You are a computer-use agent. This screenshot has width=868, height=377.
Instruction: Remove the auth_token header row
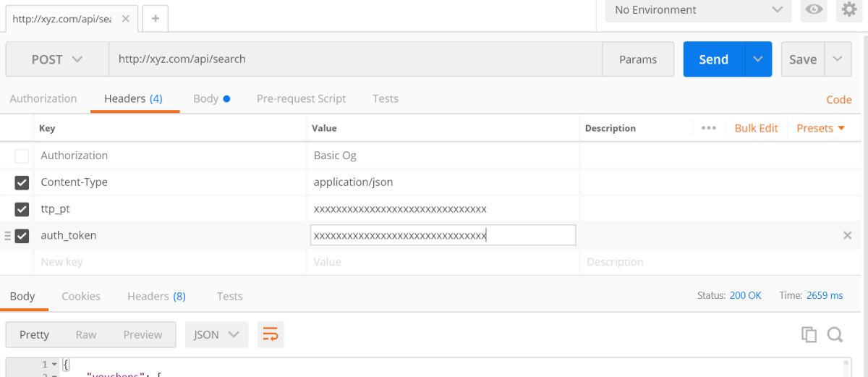coord(848,235)
